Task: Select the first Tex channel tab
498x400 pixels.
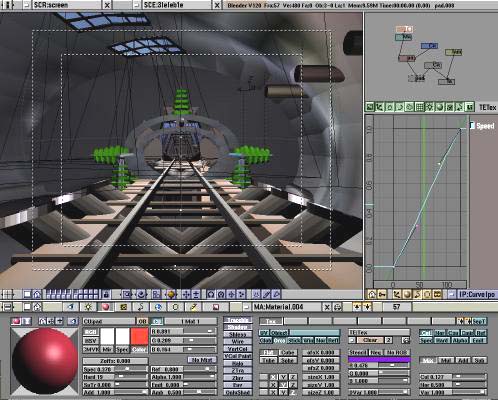Action: point(271,321)
